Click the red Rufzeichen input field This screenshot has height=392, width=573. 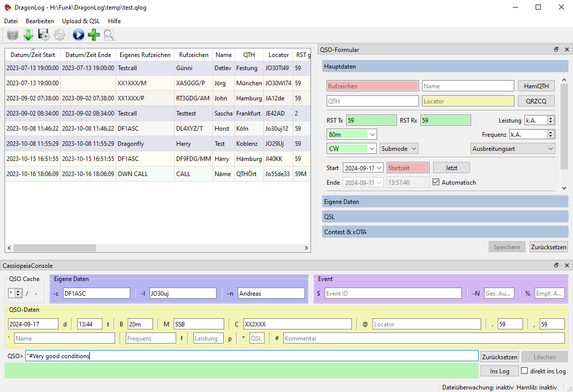click(x=372, y=86)
